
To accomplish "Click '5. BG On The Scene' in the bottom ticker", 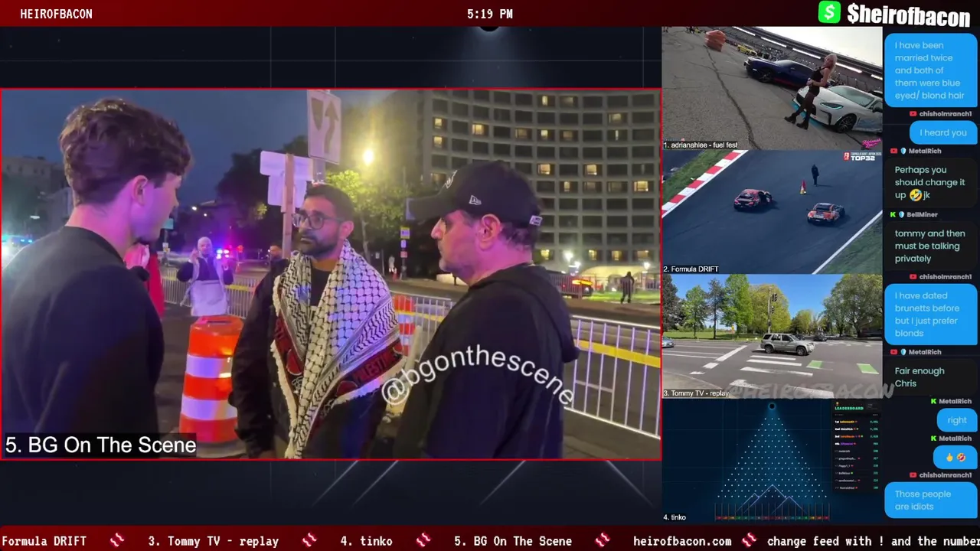I will coord(513,541).
